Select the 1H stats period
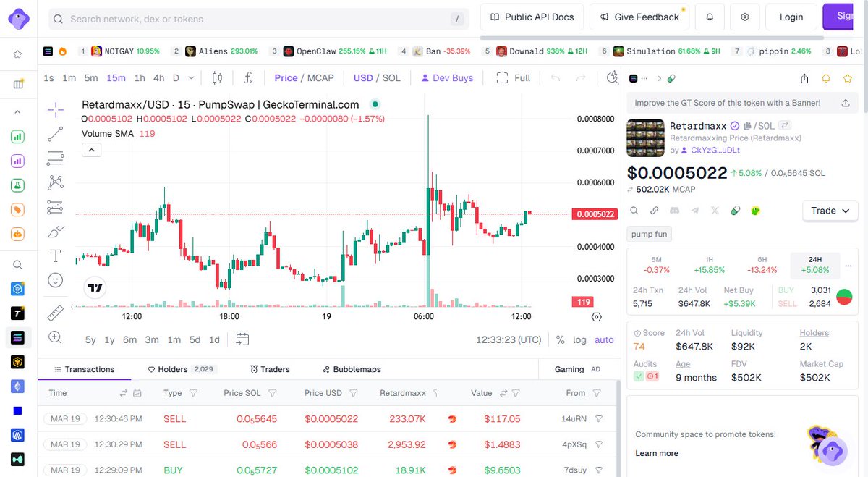This screenshot has width=868, height=477. click(x=709, y=264)
